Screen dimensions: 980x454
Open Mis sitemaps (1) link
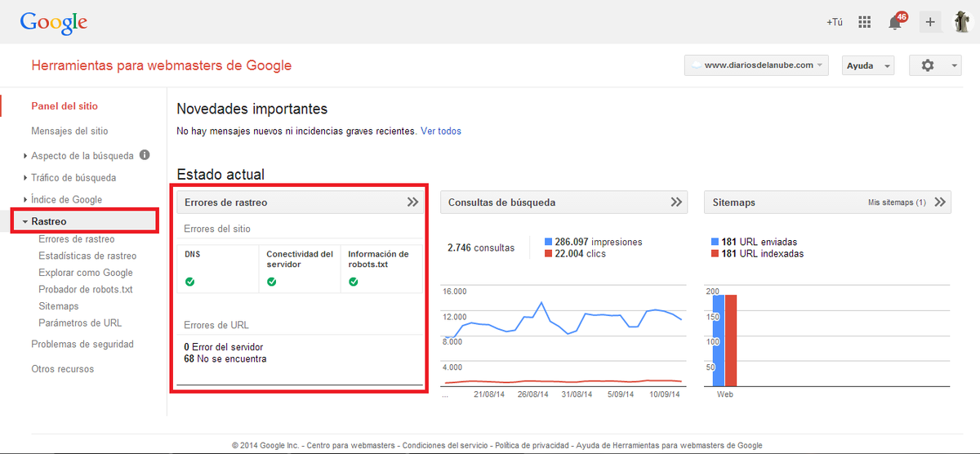pyautogui.click(x=897, y=203)
